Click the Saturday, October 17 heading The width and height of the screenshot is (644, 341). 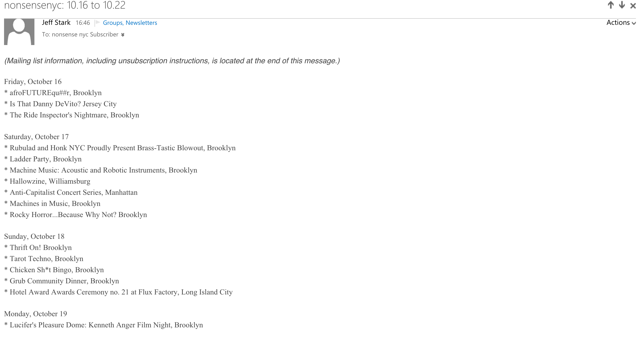(36, 137)
